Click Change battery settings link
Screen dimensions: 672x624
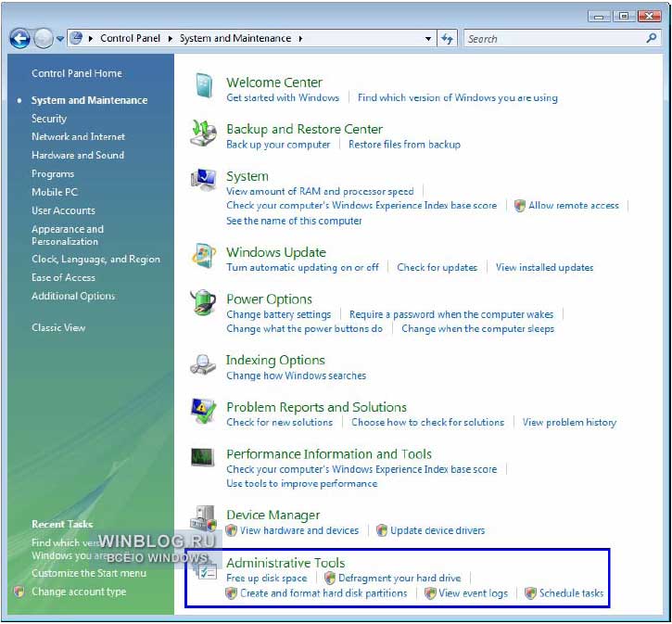(x=279, y=314)
